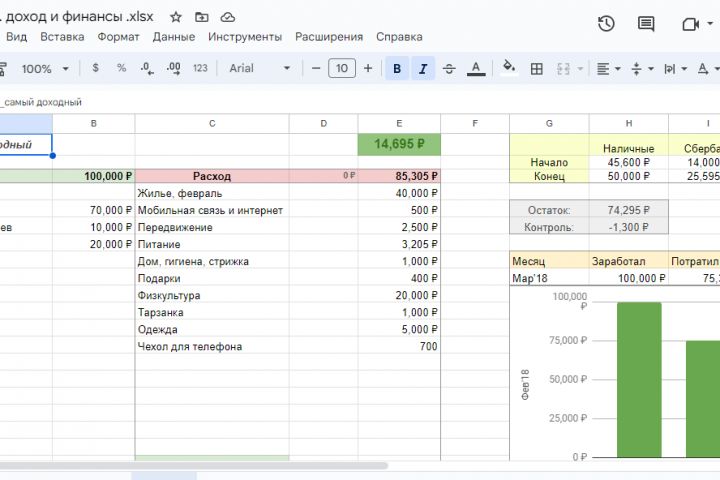The image size is (720, 480).
Task: Select column D header
Action: pos(324,124)
